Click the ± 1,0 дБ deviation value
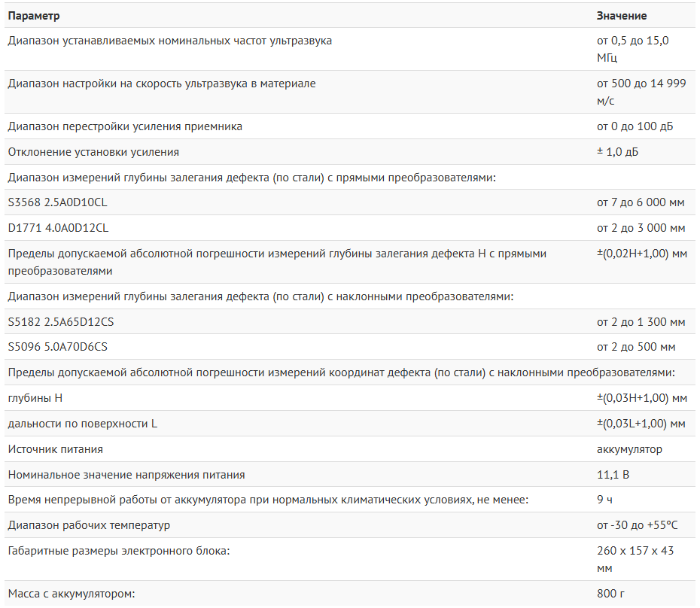Image resolution: width=700 pixels, height=608 pixels. 617,152
